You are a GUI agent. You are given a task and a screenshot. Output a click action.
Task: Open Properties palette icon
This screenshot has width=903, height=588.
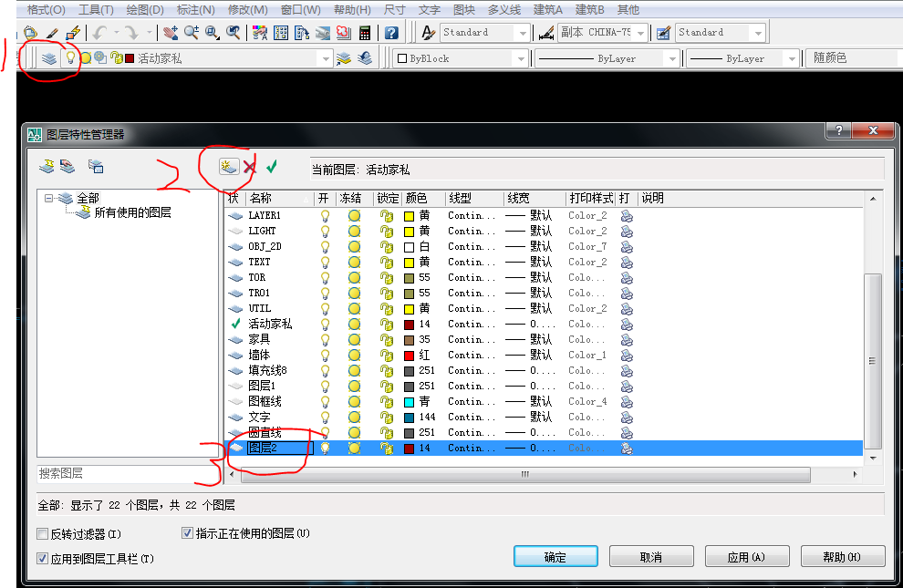(260, 33)
